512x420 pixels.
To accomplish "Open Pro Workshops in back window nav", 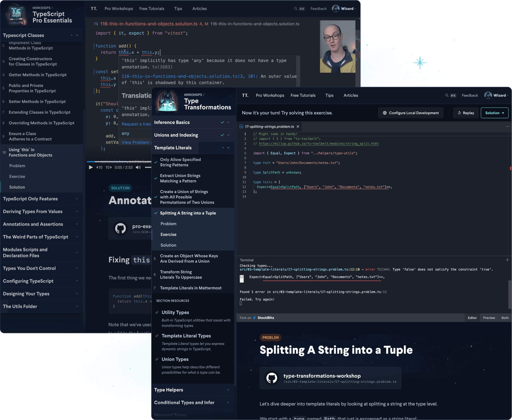I will click(119, 9).
